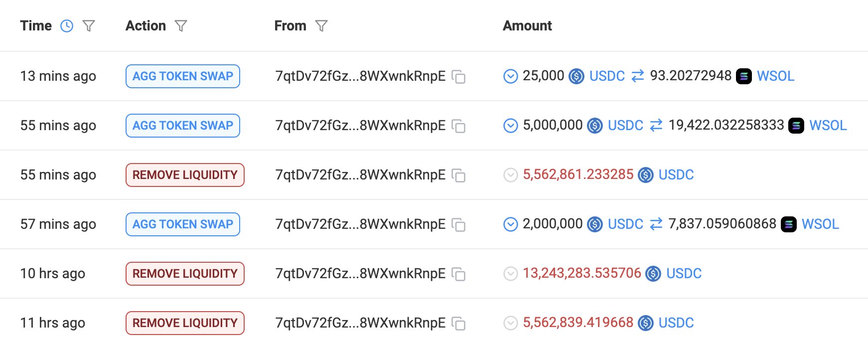Open WSOL link next to 19,422.032258333
868x347 pixels.
828,126
